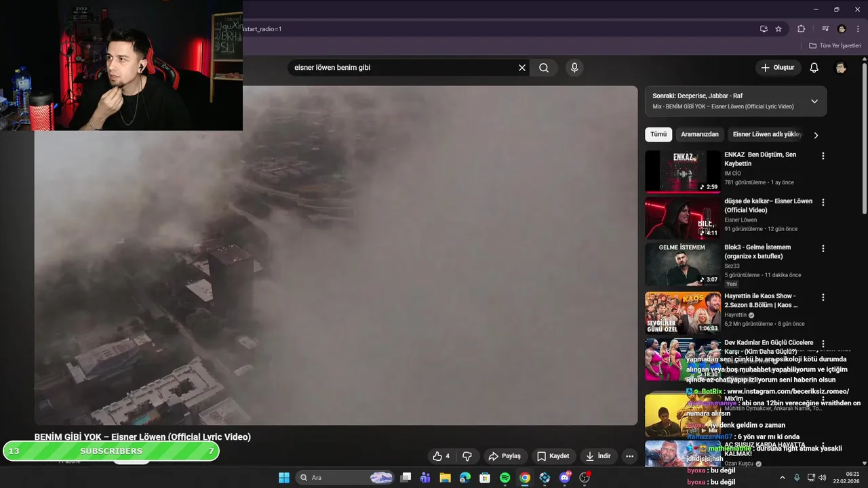868x488 pixels.
Task: Click the playing video to pause it
Action: tap(336, 256)
